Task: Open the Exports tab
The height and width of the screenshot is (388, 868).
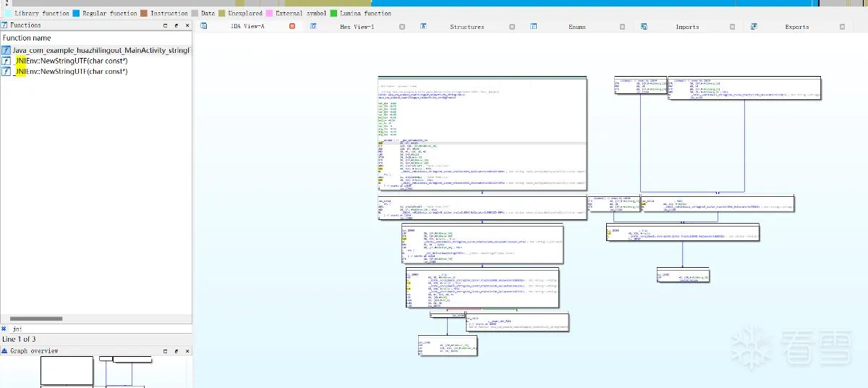Action: point(796,27)
